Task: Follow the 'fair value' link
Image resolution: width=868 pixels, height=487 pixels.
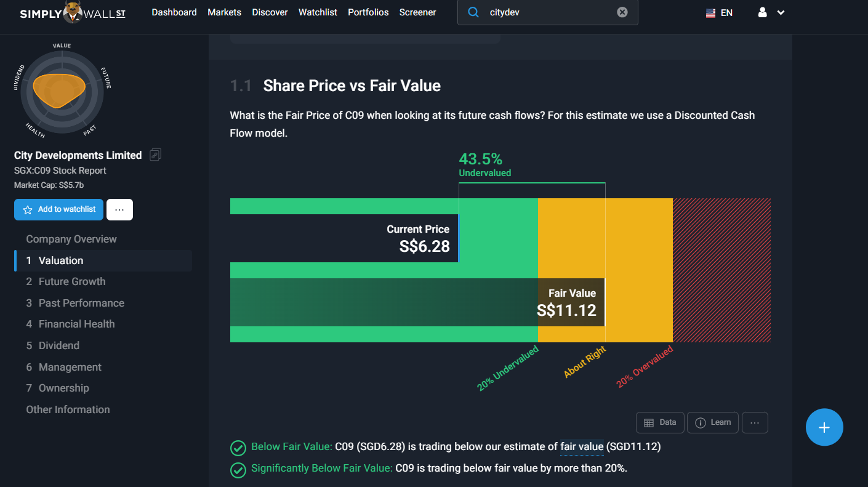Action: coord(582,446)
